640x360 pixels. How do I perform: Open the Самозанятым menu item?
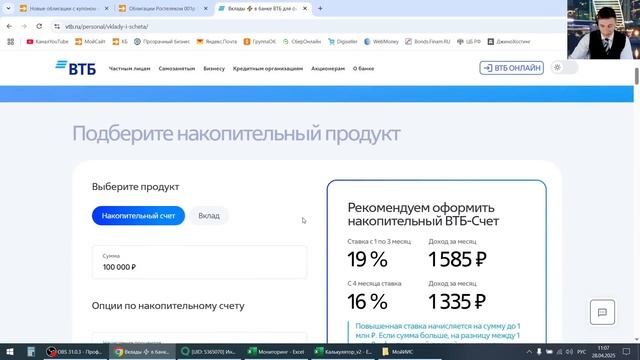177,69
